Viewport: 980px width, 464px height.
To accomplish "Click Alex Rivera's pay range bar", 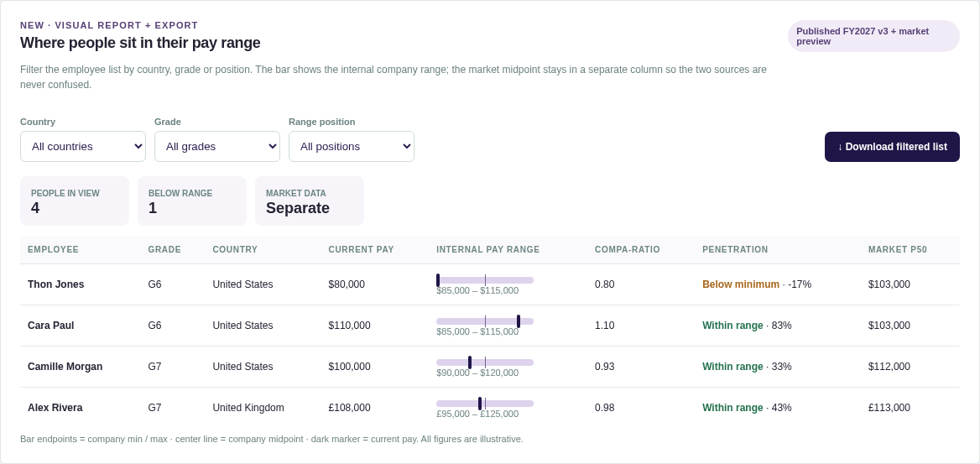I will coord(485,404).
